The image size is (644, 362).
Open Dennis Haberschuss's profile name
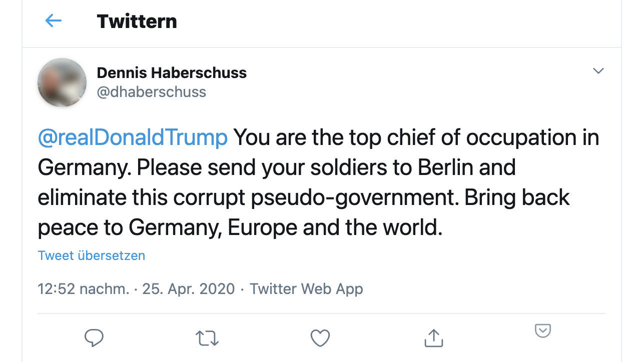point(172,72)
